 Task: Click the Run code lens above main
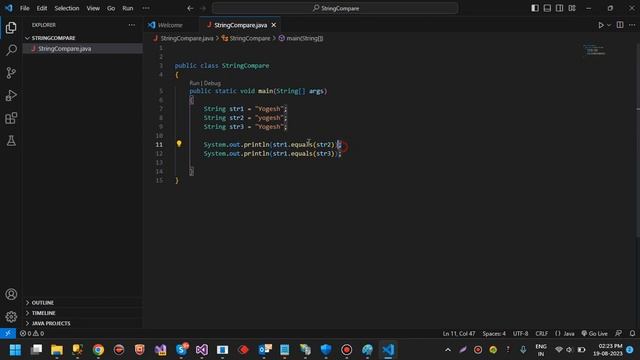point(195,83)
